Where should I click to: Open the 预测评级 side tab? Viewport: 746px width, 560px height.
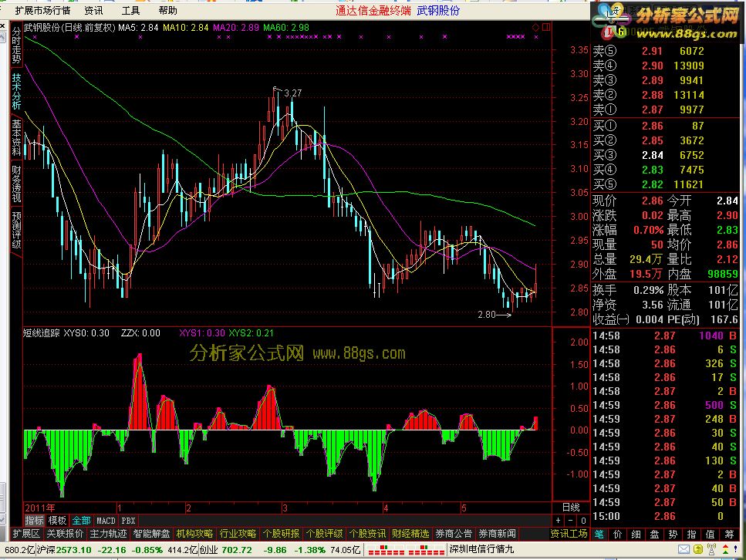pos(16,231)
